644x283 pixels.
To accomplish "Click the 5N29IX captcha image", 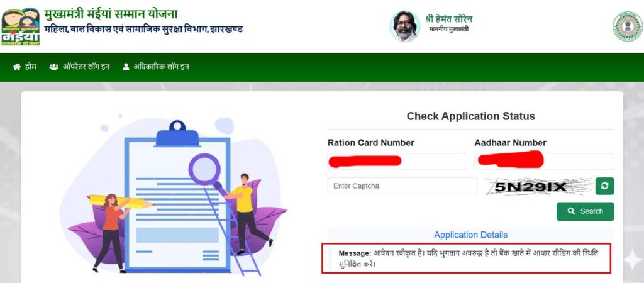I will coord(538,187).
